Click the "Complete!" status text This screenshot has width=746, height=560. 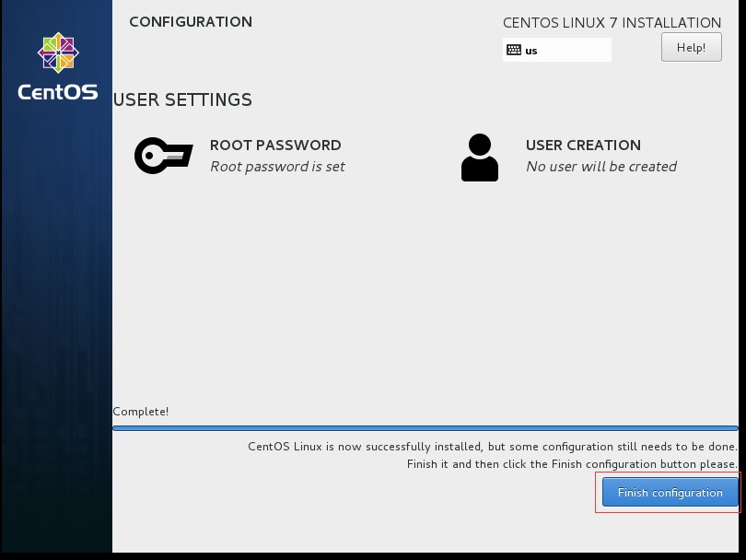coord(141,412)
